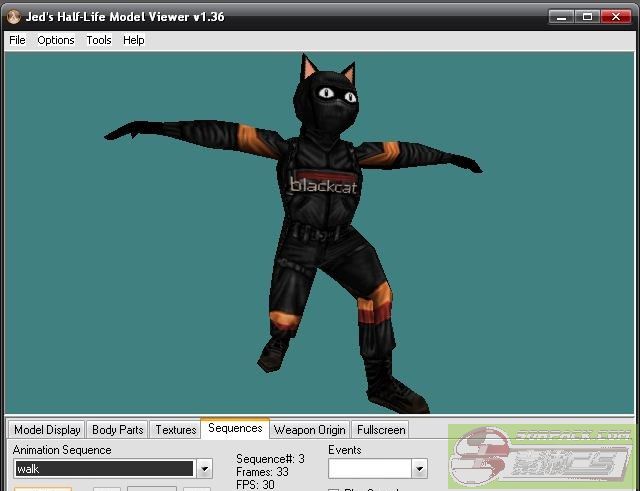This screenshot has height=491, width=640.
Task: Open the Help menu
Action: coord(134,40)
